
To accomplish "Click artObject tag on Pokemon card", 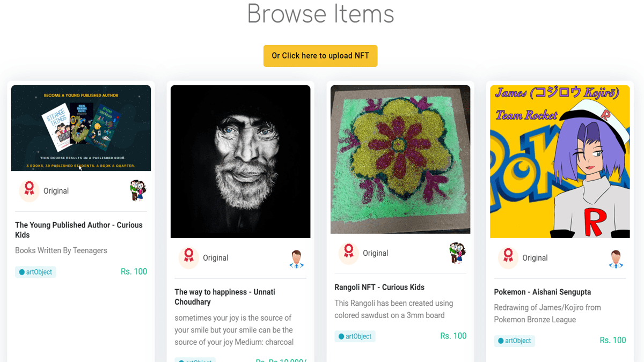I will point(515,341).
